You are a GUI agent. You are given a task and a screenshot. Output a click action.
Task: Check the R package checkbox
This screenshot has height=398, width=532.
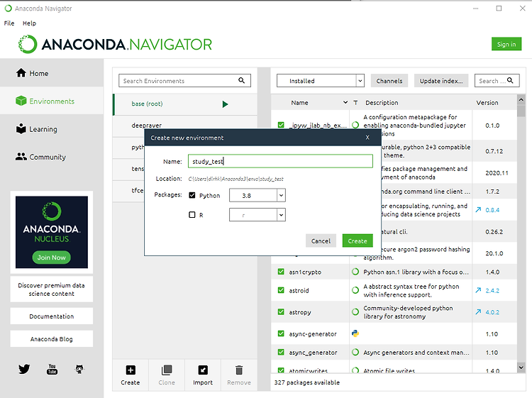[x=192, y=215]
